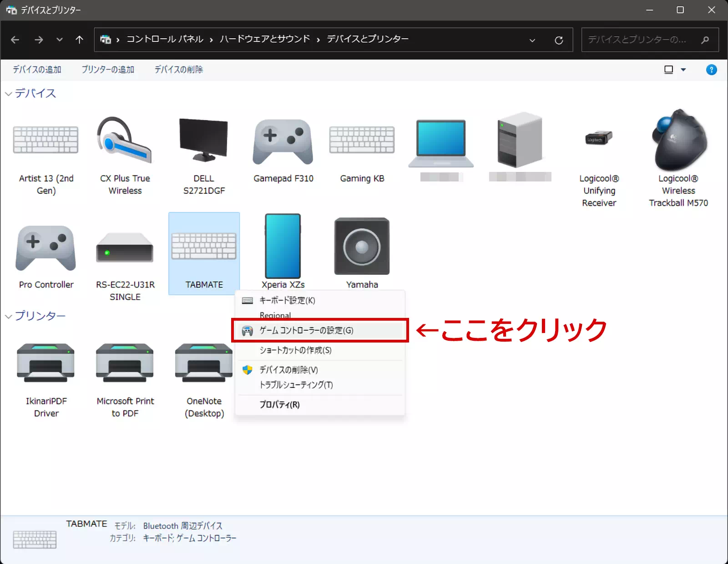Click the 'Bluetooth 周辺デバイス' model text
728x564 pixels.
click(183, 526)
